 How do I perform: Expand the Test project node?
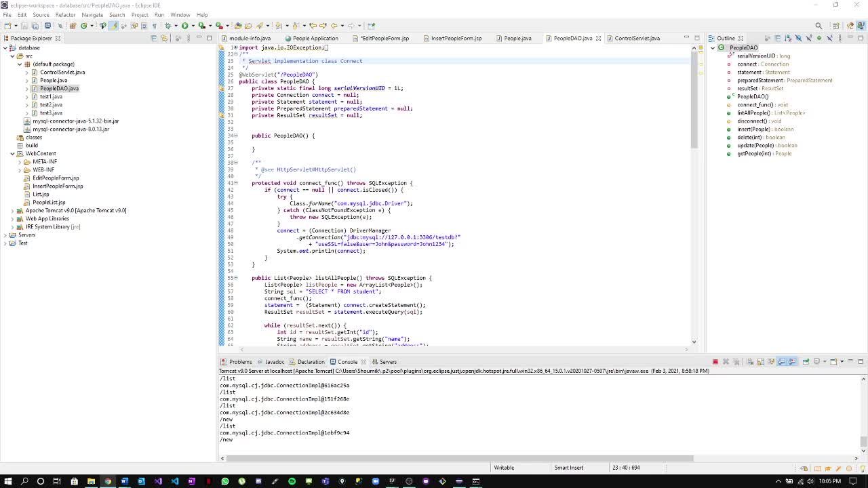click(5, 243)
